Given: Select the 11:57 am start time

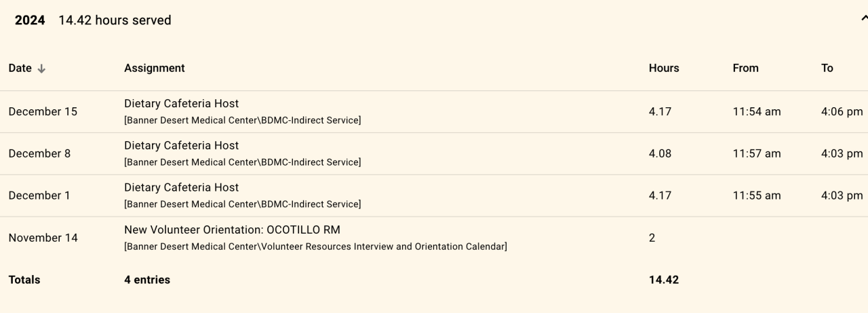Looking at the screenshot, I should (x=756, y=153).
